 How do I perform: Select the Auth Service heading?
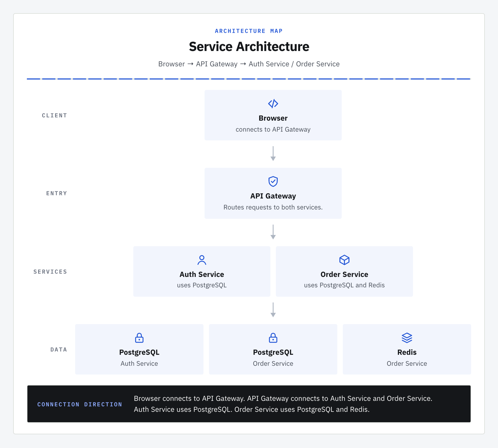(x=202, y=274)
